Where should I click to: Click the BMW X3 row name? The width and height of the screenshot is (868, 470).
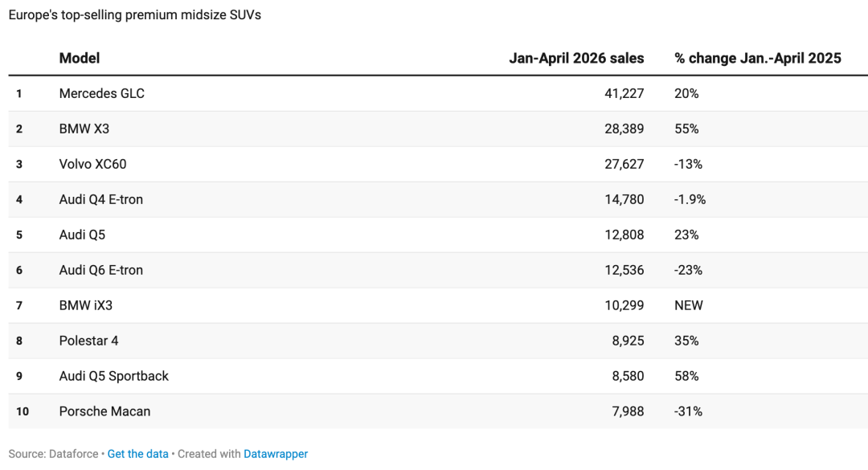point(84,129)
